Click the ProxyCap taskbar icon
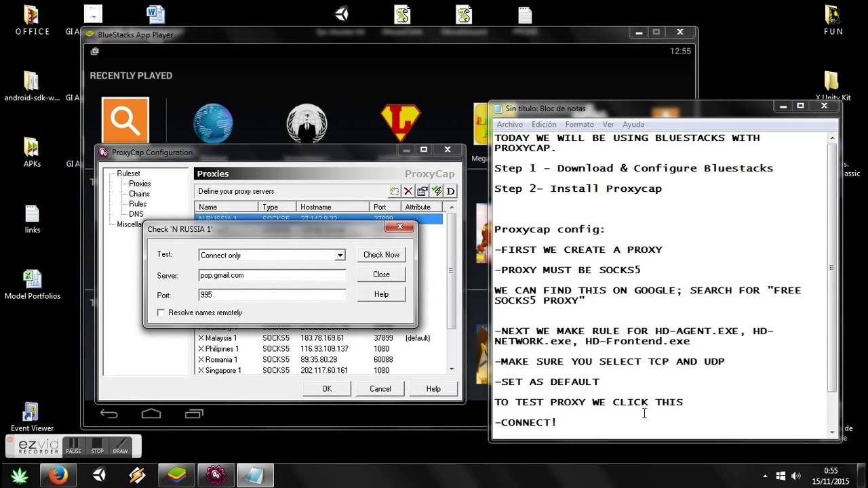This screenshot has width=868, height=488. pyautogui.click(x=216, y=475)
